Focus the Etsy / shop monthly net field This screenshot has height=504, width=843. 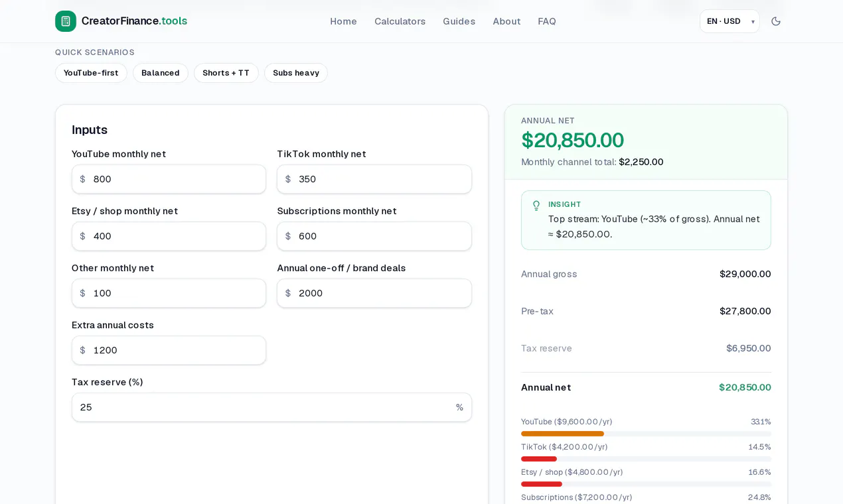tap(169, 236)
